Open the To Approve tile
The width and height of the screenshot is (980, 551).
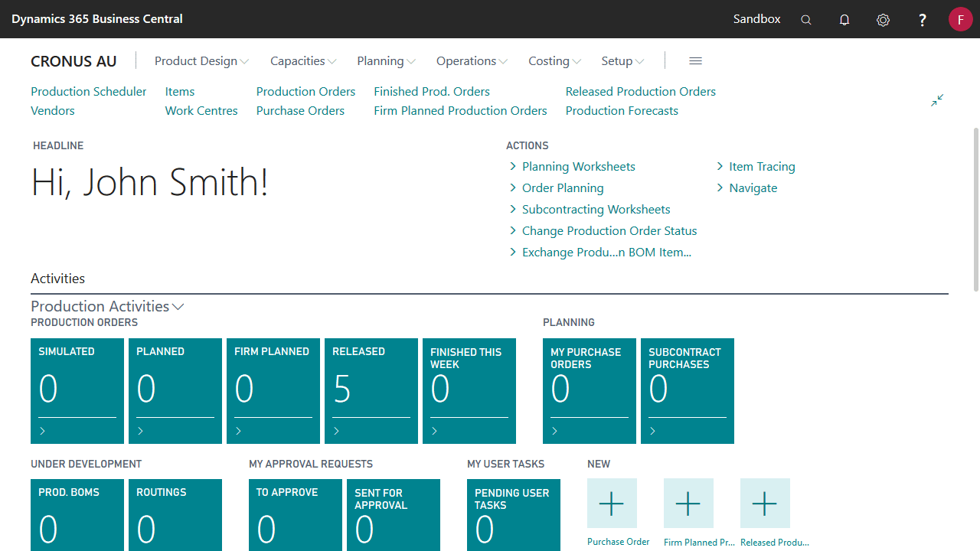[296, 515]
